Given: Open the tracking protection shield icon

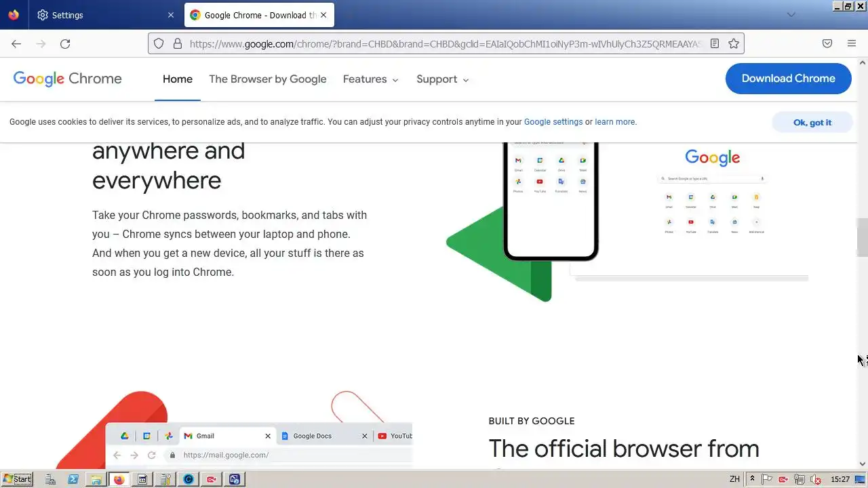Looking at the screenshot, I should pos(159,43).
